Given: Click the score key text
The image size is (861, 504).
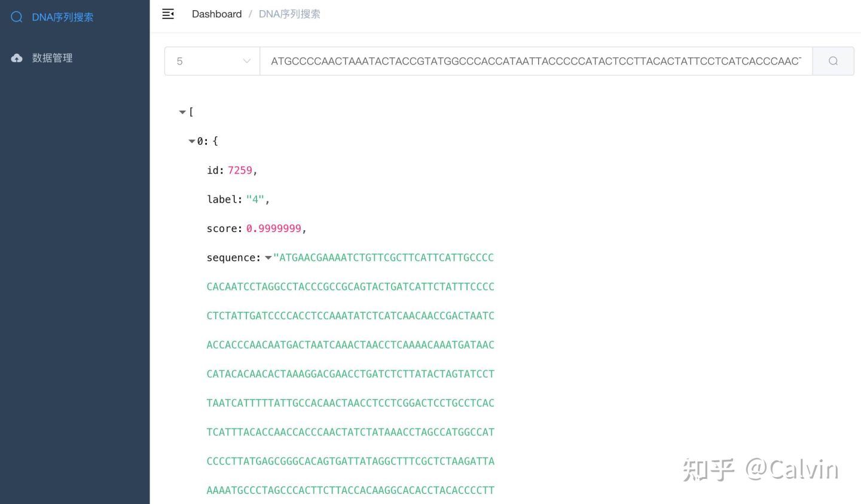Looking at the screenshot, I should click(x=224, y=228).
